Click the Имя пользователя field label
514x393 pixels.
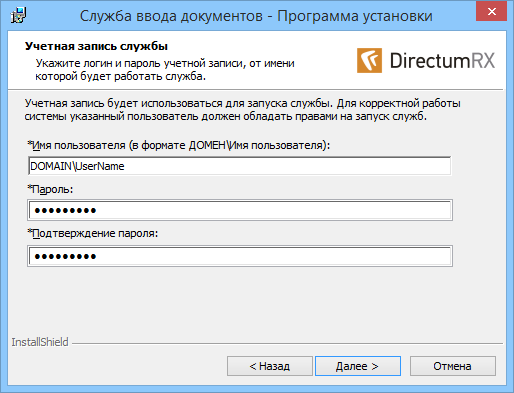(179, 145)
